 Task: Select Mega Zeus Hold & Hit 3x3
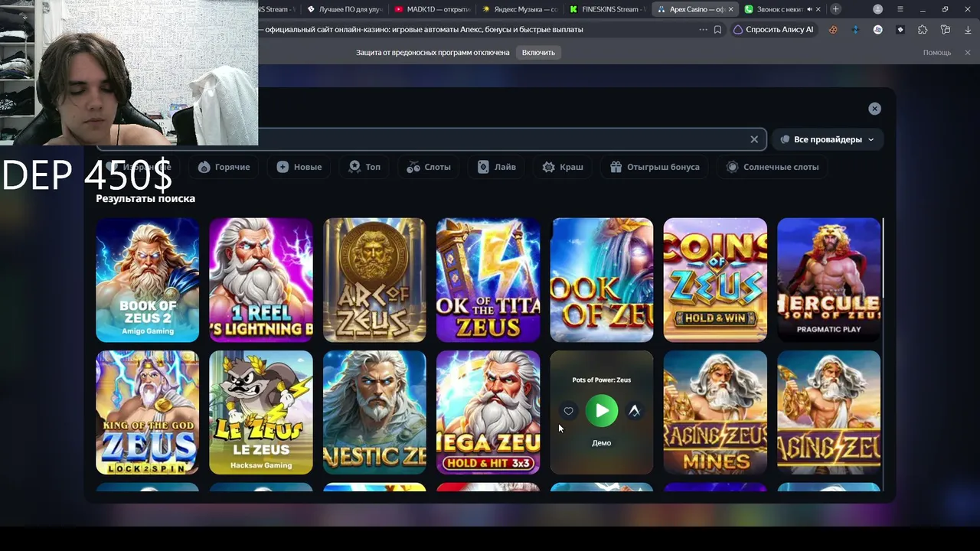(488, 412)
